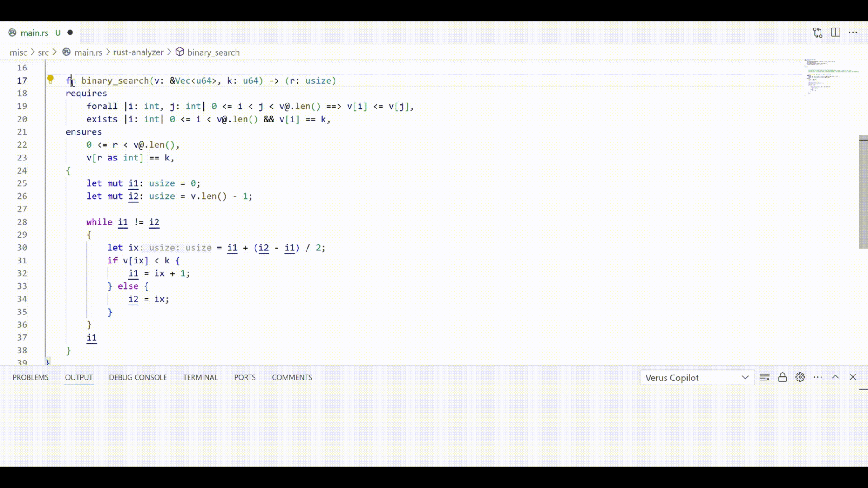Split the editor into two columns
Screen dimensions: 868x488
(x=835, y=32)
